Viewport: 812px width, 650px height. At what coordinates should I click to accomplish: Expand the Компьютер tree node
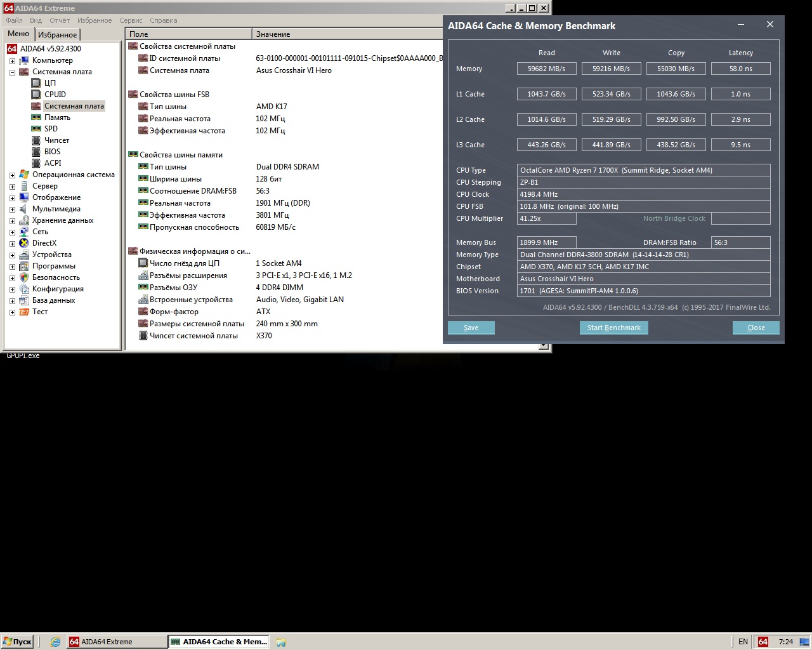pos(12,61)
